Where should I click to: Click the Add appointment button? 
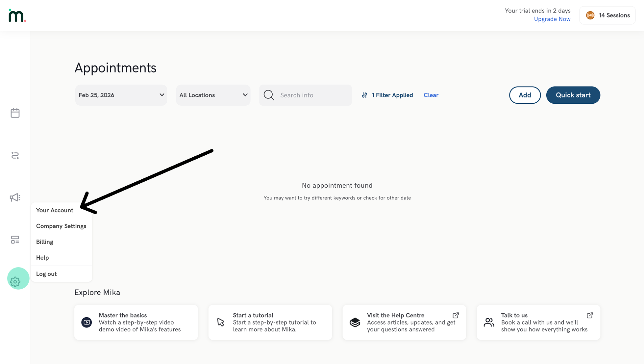[x=525, y=95]
